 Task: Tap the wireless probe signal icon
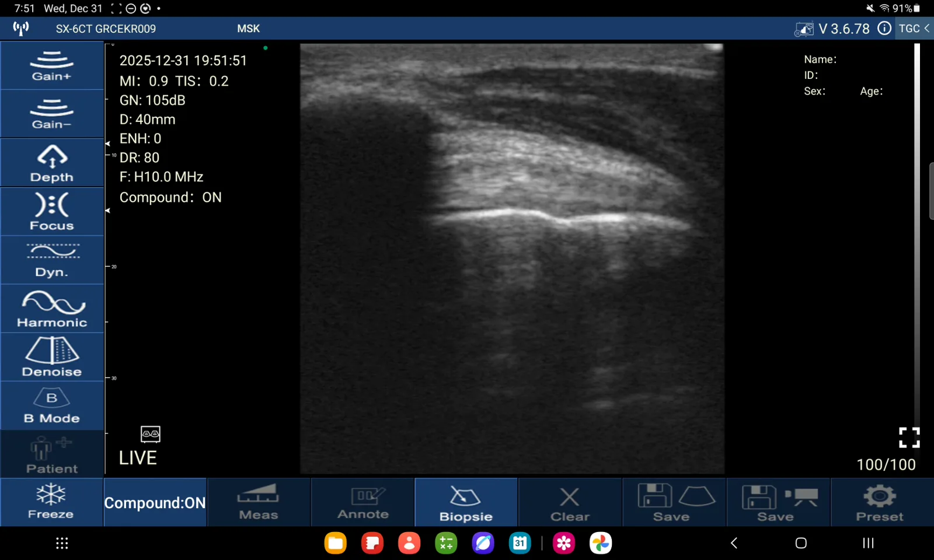[21, 28]
